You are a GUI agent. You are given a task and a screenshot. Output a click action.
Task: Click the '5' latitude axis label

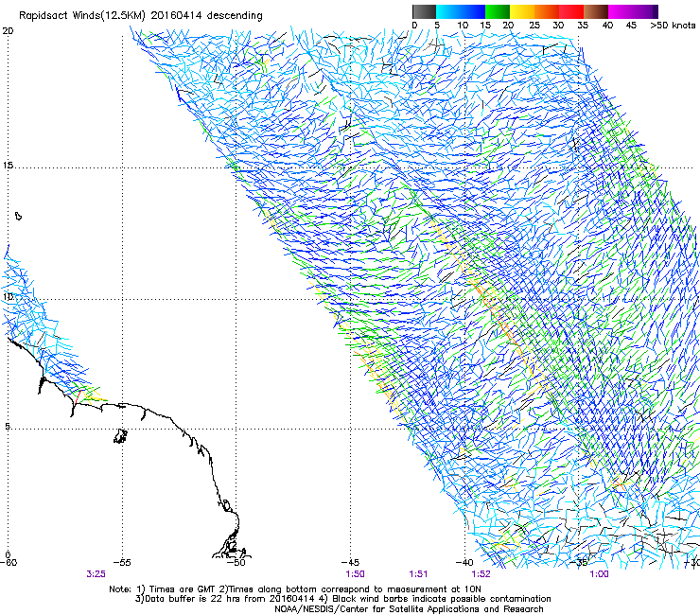(8, 427)
